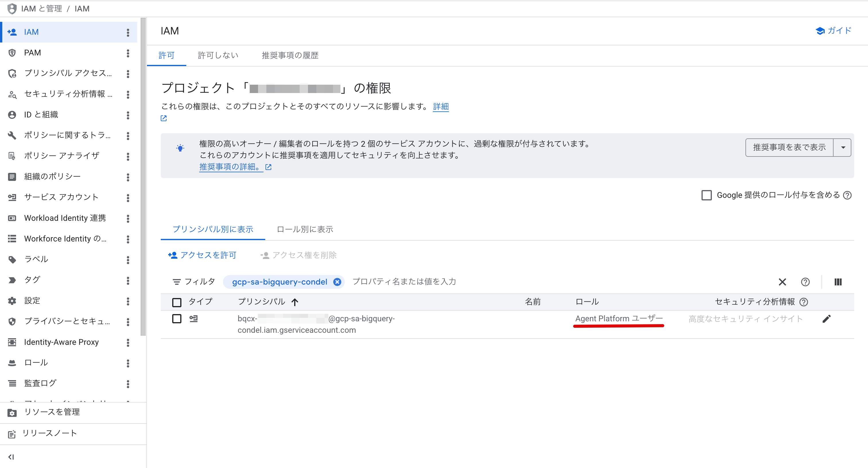This screenshot has height=468, width=868.
Task: Open filter help question icon
Action: point(805,282)
